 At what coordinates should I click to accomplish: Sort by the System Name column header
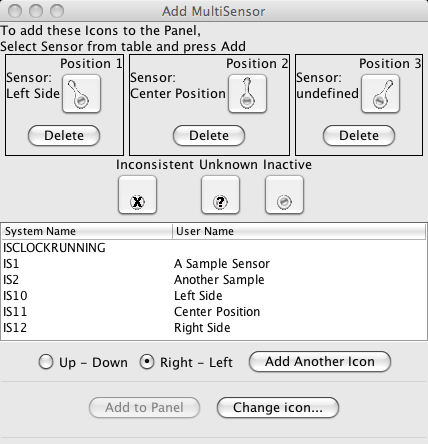point(87,231)
